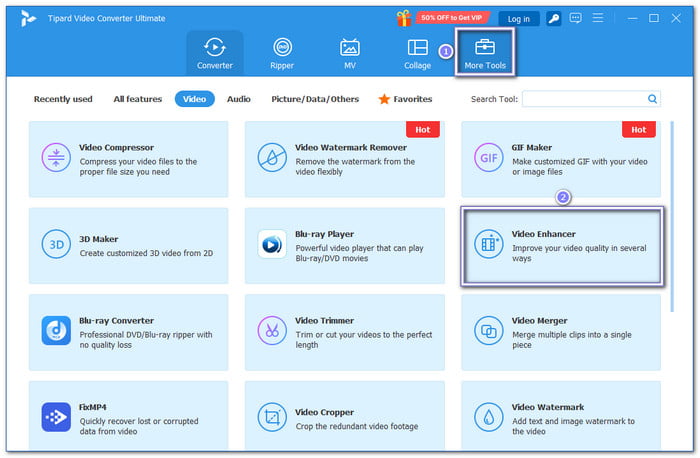Click the Blu-ray Converter icon
Screen dimensions: 700x458
click(56, 331)
